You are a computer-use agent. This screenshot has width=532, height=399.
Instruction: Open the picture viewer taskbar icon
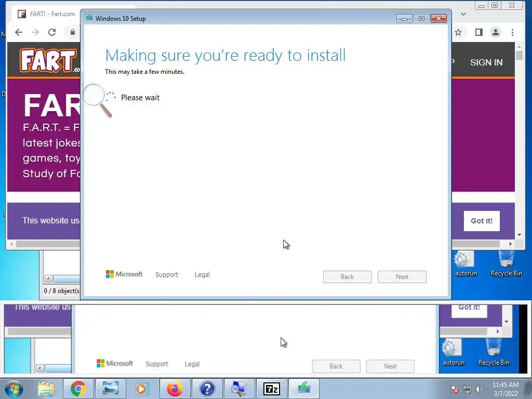click(110, 389)
